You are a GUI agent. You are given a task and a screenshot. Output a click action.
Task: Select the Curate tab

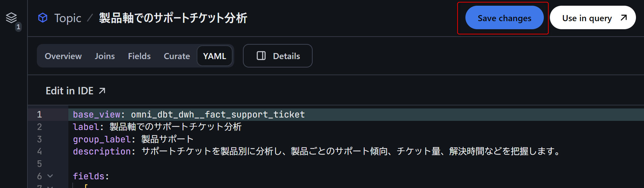pyautogui.click(x=177, y=56)
